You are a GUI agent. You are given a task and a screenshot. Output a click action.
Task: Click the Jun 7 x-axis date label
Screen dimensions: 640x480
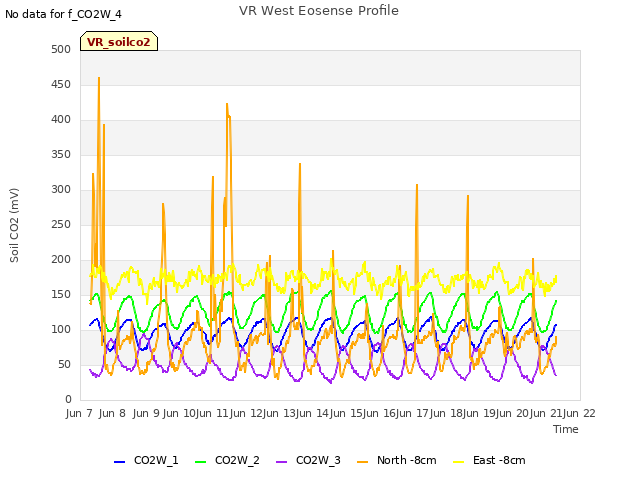(79, 413)
